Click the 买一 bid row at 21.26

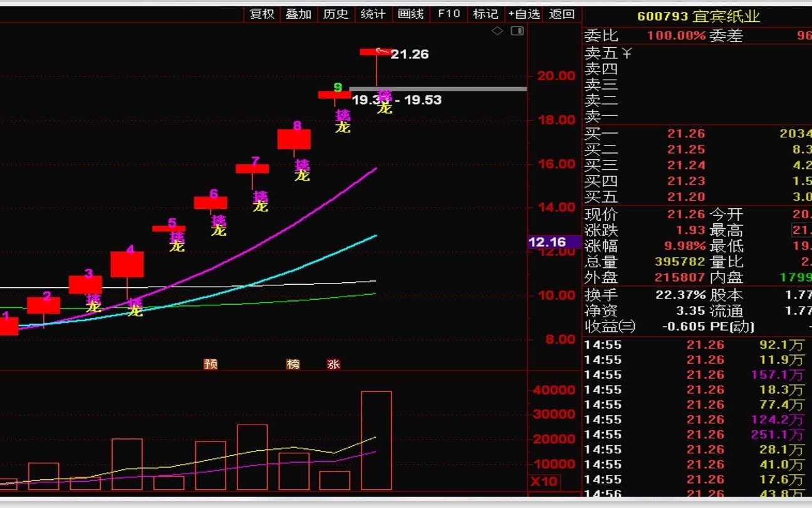[x=697, y=134]
